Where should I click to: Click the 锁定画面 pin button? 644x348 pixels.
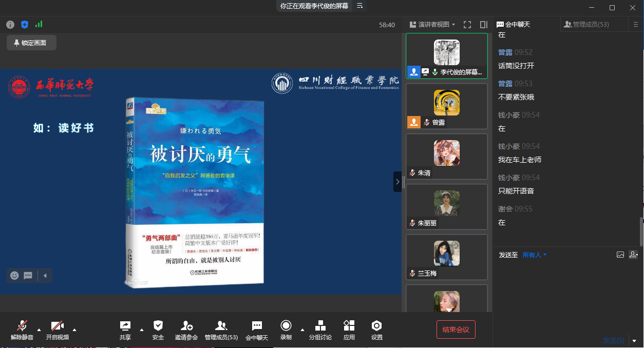[x=31, y=43]
